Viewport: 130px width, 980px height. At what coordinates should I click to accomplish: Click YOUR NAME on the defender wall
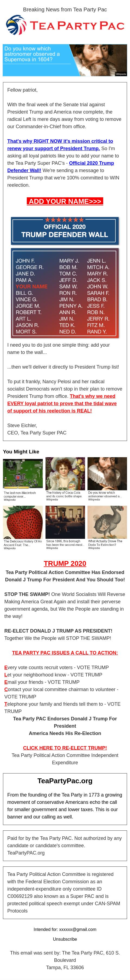click(31, 286)
